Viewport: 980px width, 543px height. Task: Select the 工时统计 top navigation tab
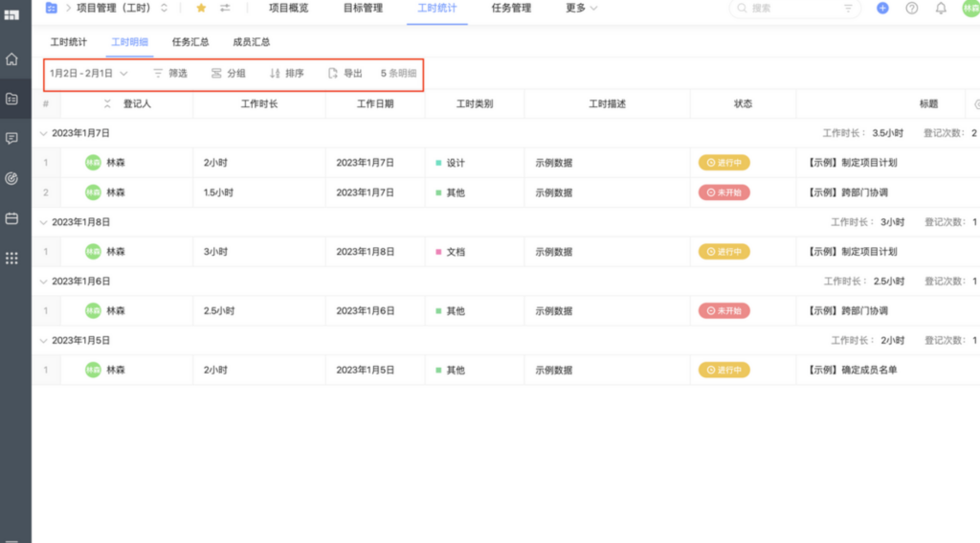[x=436, y=8]
